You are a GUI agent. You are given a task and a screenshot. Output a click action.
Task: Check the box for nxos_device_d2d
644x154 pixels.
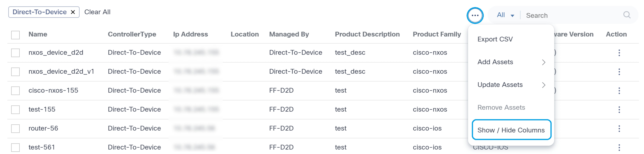15,53
